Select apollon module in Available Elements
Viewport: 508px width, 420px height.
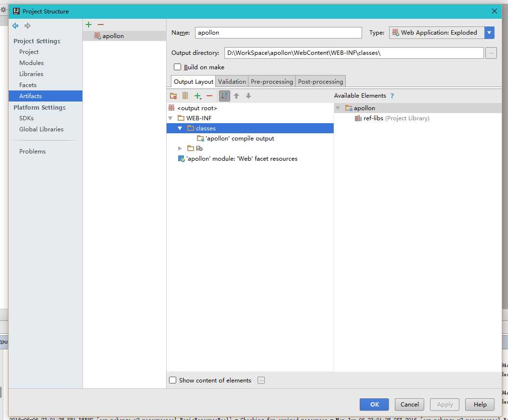417,108
